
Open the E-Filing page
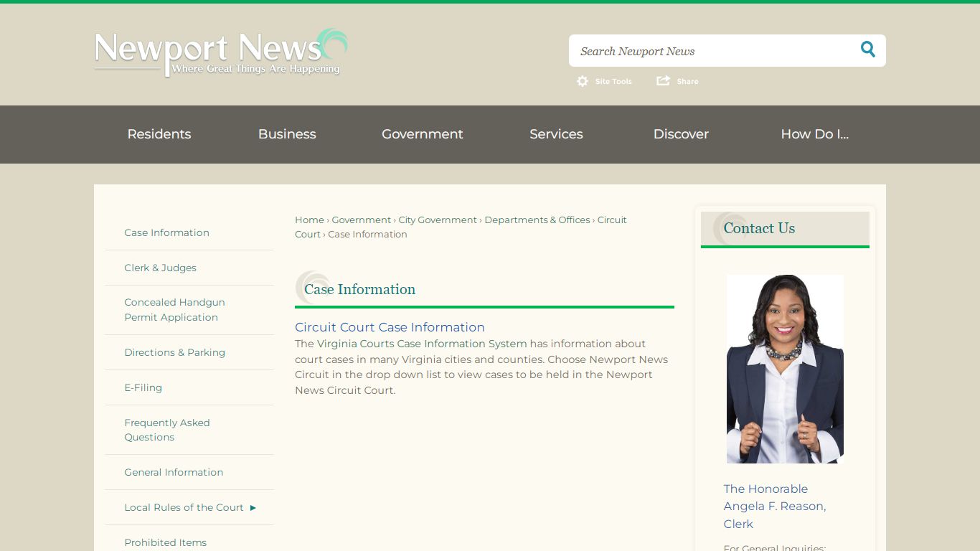[143, 387]
